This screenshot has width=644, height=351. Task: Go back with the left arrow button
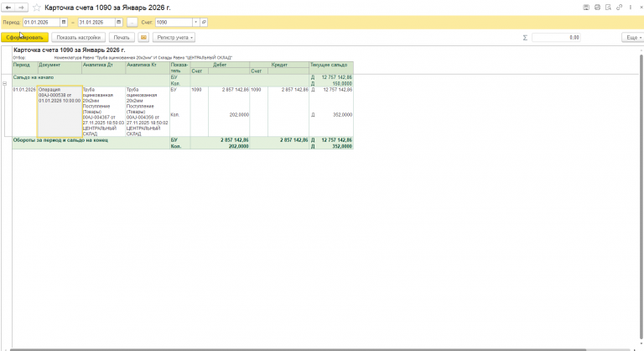8,8
